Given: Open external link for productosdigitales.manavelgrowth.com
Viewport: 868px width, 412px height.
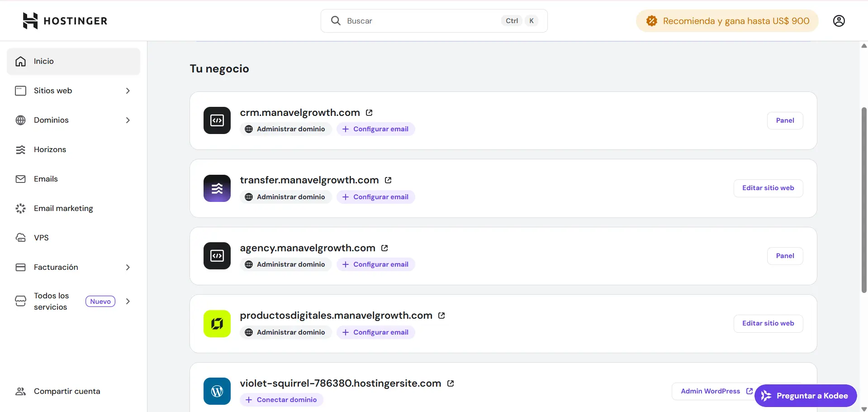Looking at the screenshot, I should pyautogui.click(x=441, y=316).
